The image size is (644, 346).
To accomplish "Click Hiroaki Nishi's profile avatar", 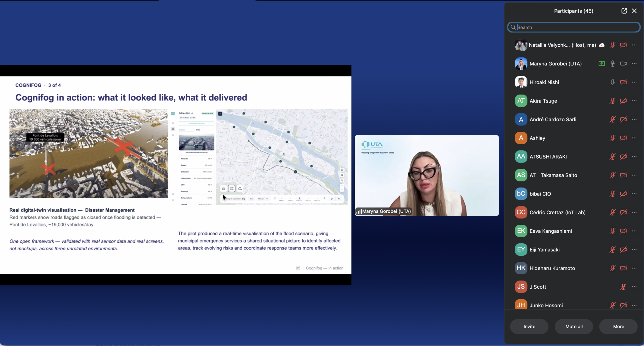I will [521, 82].
